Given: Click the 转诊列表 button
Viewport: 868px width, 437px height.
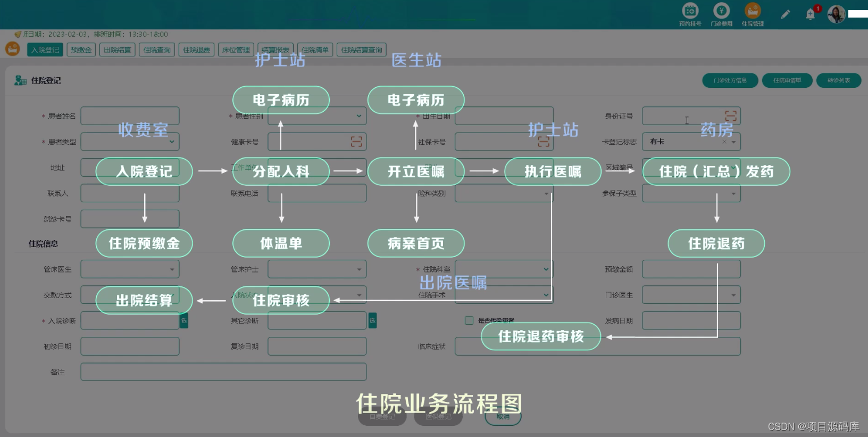Looking at the screenshot, I should tap(839, 80).
